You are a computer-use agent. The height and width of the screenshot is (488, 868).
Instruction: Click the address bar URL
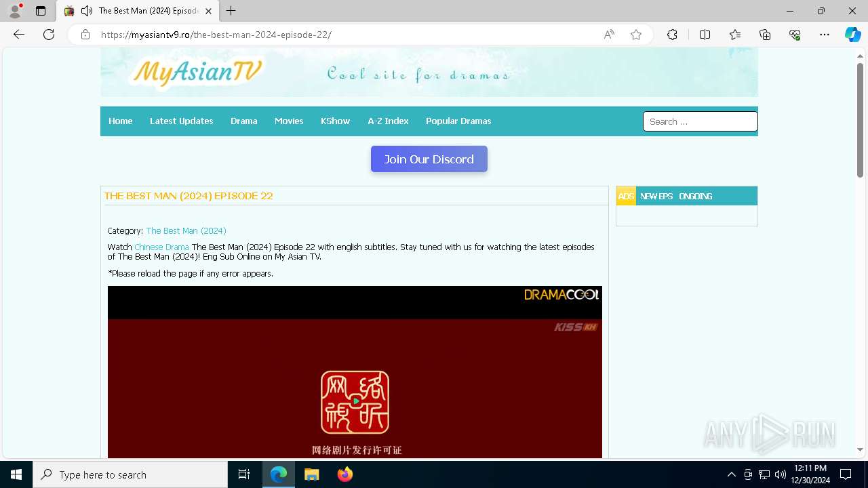pyautogui.click(x=216, y=35)
